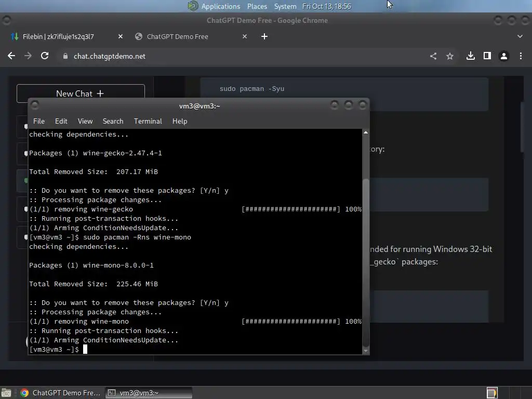The image size is (532, 399).
Task: Click terminal window menu button at top-left
Action: [x=35, y=105]
